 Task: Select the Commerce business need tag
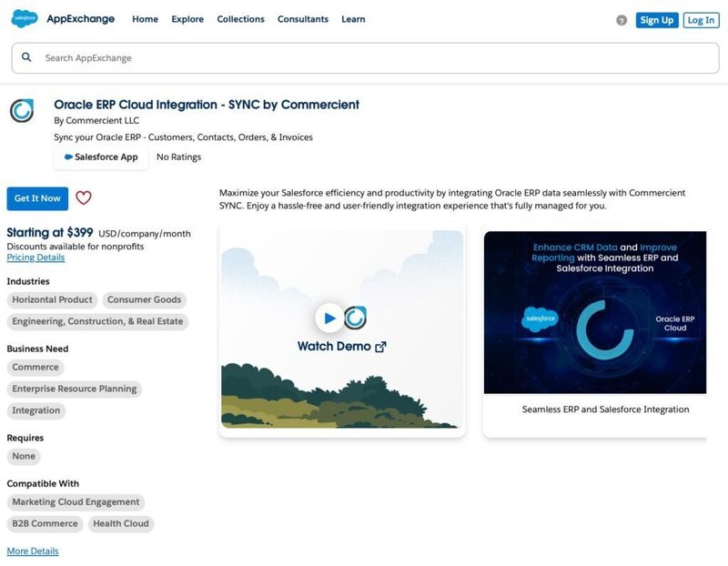(35, 368)
